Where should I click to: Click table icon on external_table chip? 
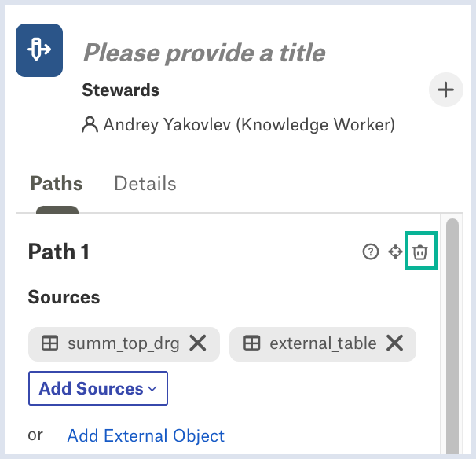pos(251,343)
